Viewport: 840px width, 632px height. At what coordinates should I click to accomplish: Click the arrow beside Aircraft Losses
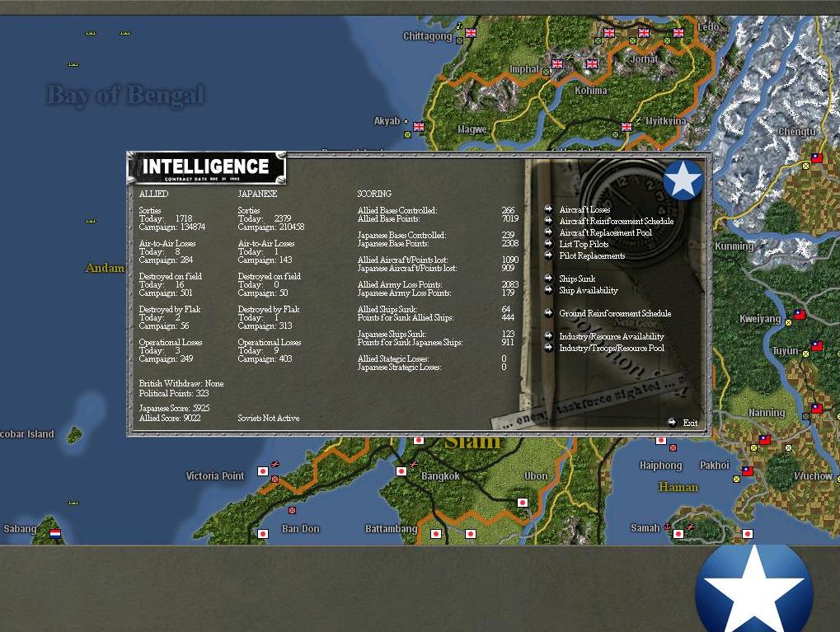(548, 209)
